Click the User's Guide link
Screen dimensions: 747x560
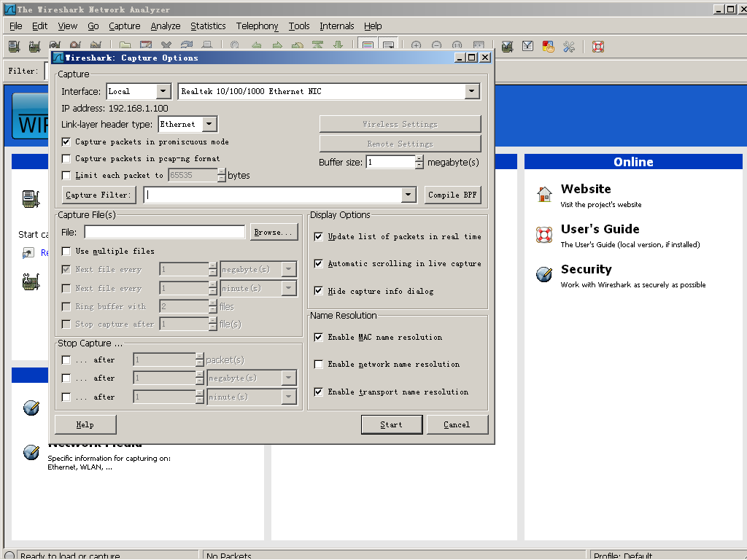pos(600,229)
